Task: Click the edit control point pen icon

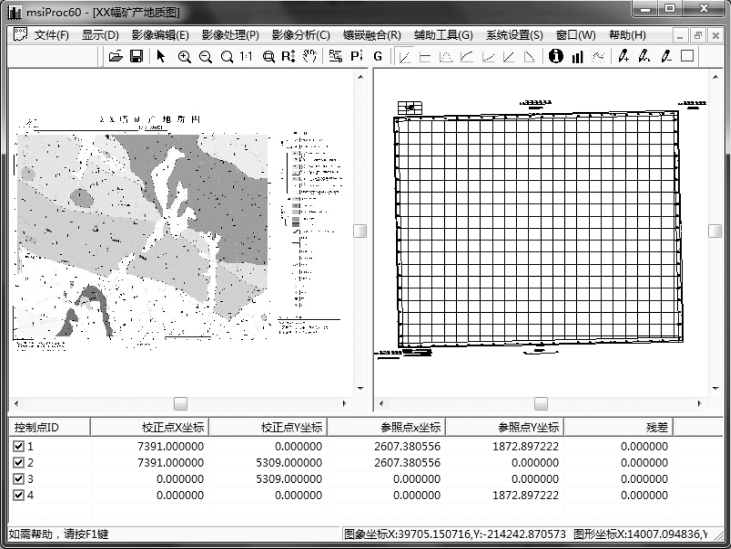Action: [644, 57]
